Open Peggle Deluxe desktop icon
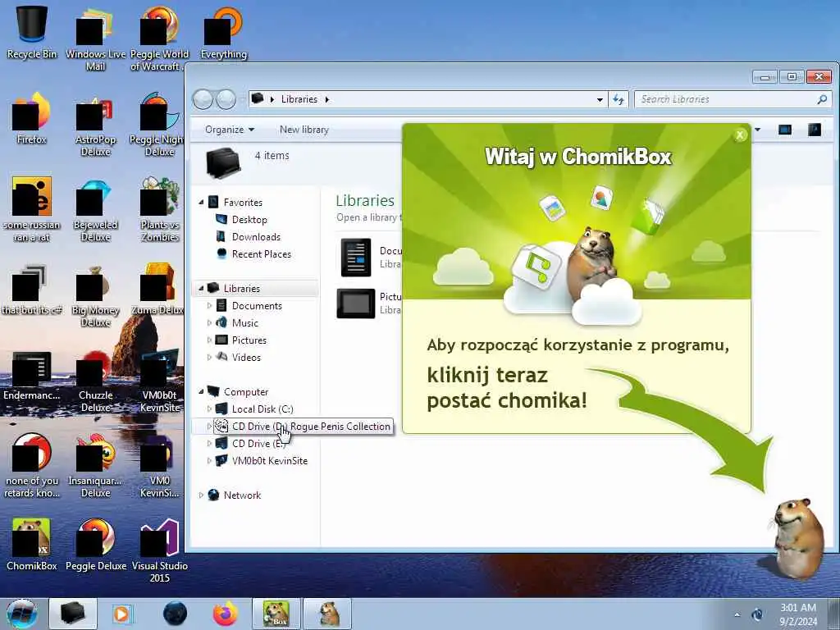840x630 pixels. (95, 545)
